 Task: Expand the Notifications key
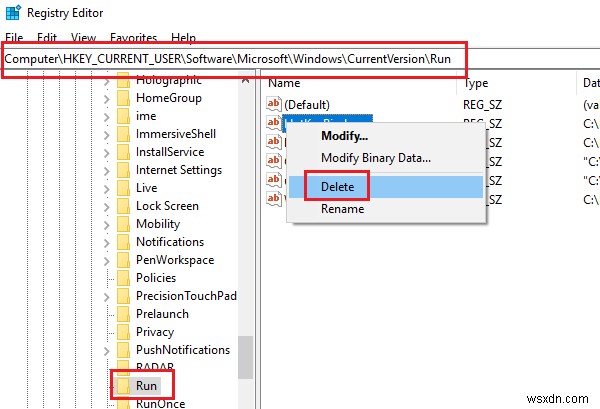[107, 243]
